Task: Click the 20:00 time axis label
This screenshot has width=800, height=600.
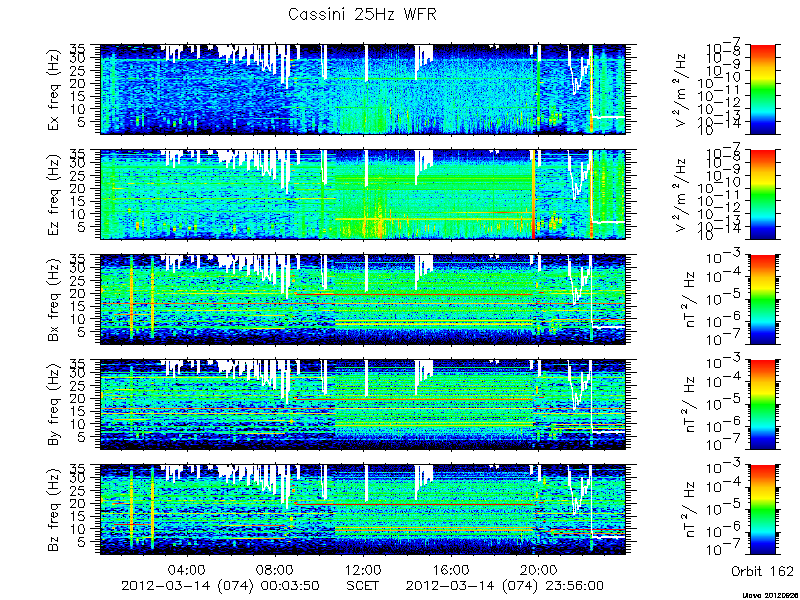Action: click(x=538, y=569)
